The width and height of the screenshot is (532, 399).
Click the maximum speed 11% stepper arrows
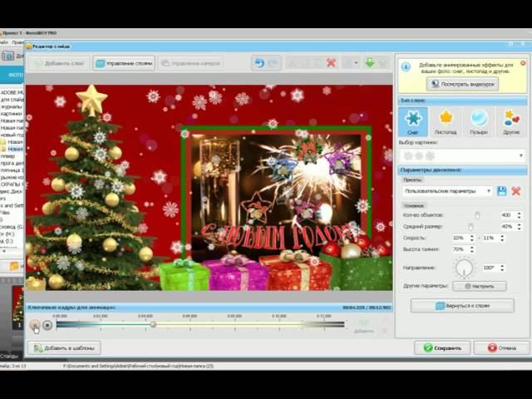[x=502, y=239]
